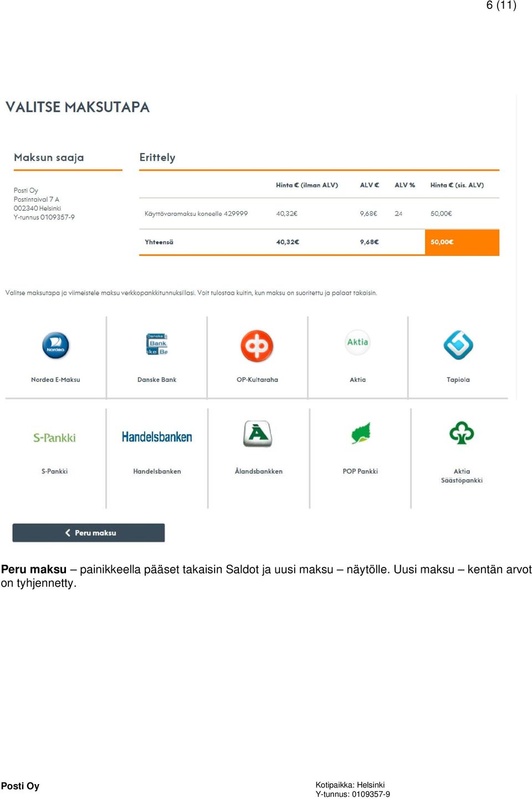Click the ALV % value 24
The image size is (532, 799).
pyautogui.click(x=398, y=213)
